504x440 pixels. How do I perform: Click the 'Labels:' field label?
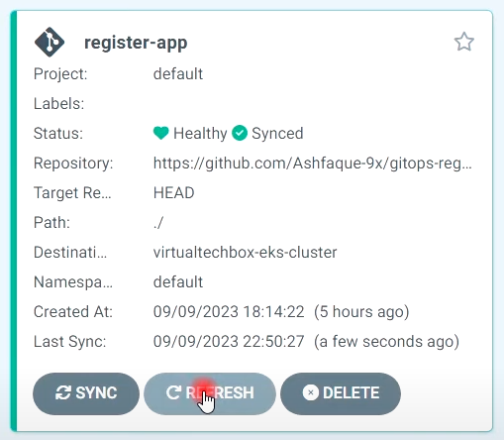(x=59, y=104)
